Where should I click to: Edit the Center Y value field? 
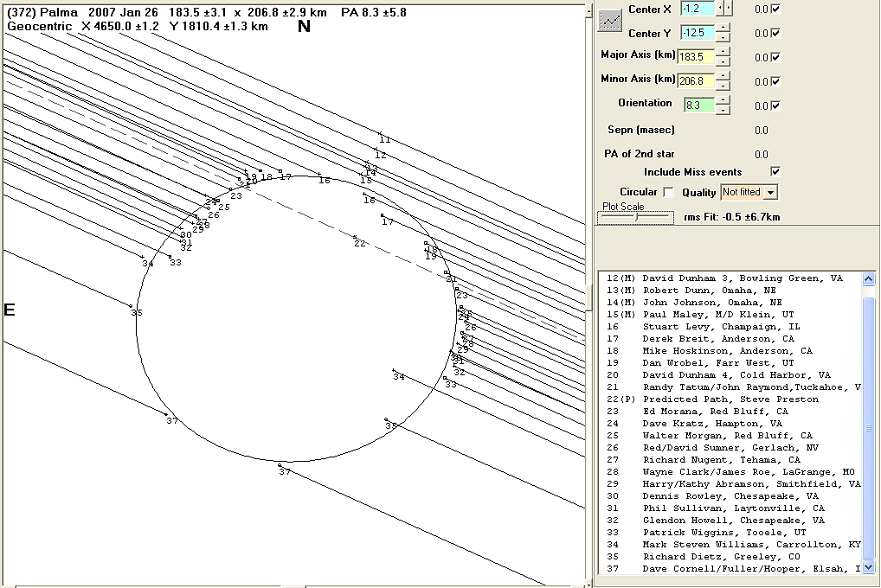(698, 33)
